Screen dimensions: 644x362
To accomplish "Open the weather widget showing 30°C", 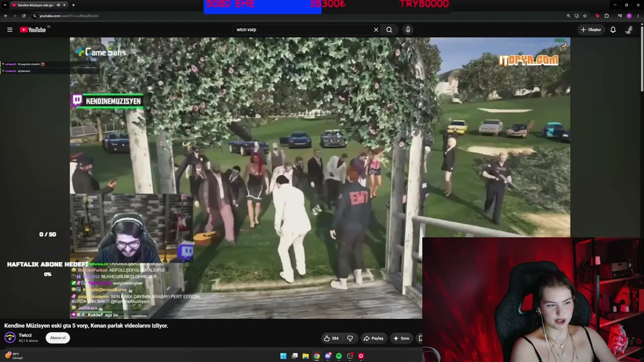I will tap(14, 355).
